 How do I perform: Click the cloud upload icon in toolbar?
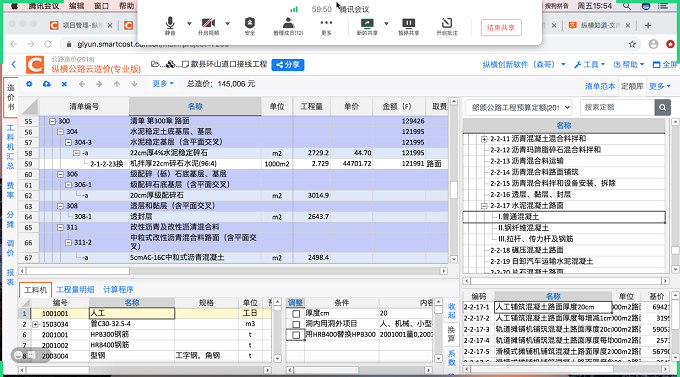click(x=46, y=84)
